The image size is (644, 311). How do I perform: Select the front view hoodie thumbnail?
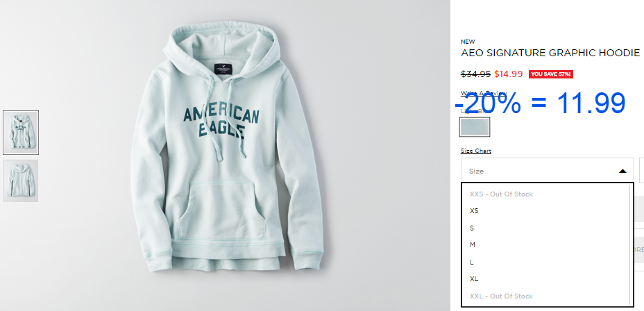pyautogui.click(x=21, y=133)
